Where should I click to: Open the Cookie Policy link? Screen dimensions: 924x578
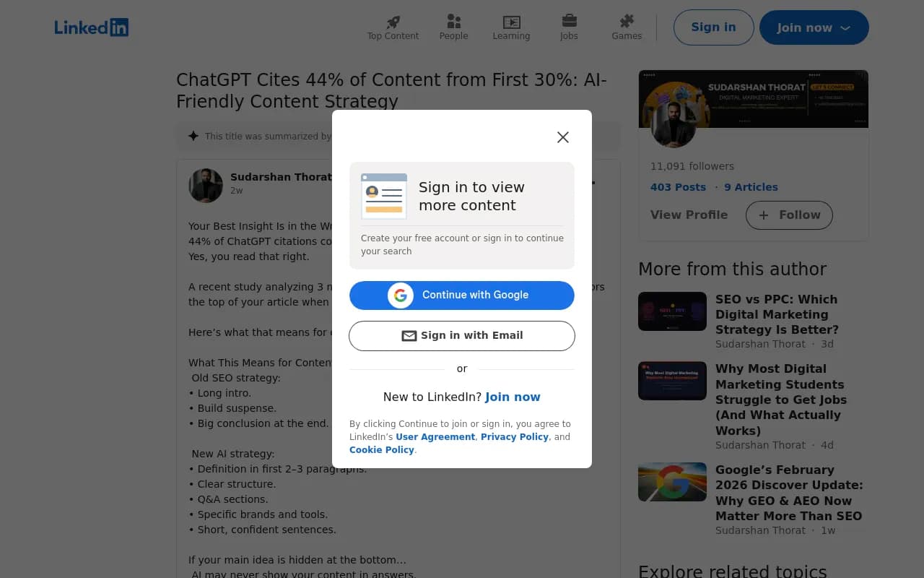point(382,450)
